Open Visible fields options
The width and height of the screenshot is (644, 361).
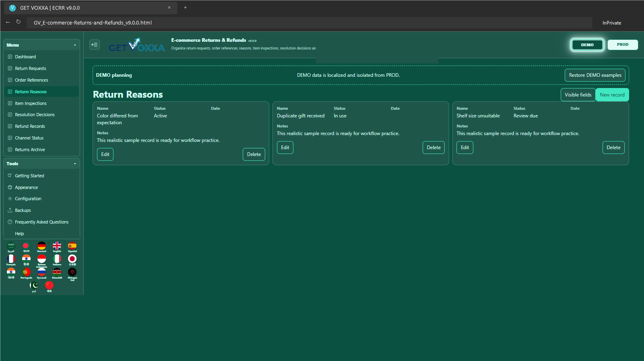pyautogui.click(x=578, y=95)
